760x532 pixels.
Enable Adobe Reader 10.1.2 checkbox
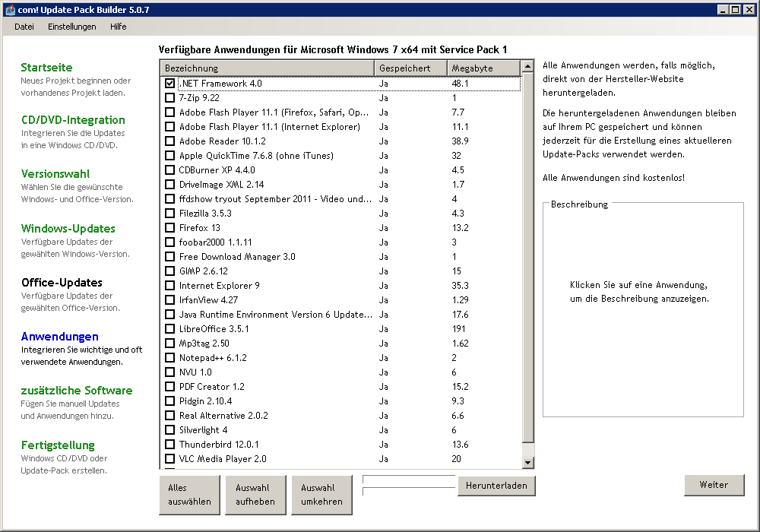click(169, 141)
